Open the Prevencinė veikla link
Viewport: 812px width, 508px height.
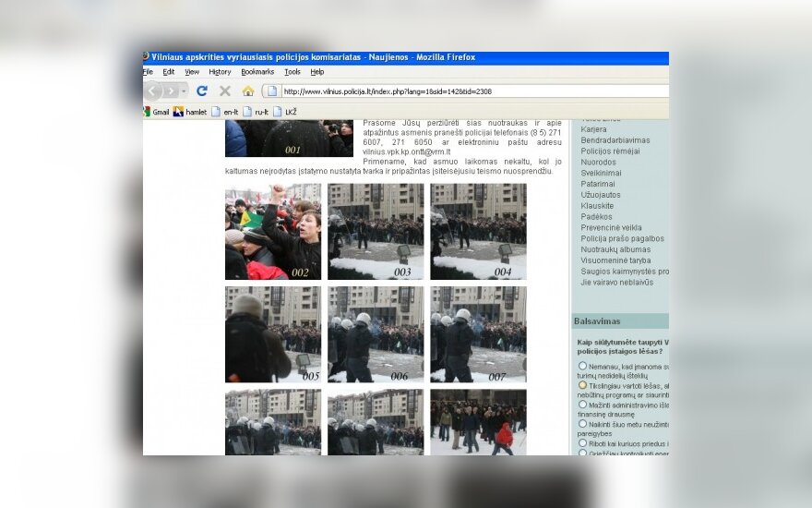point(611,227)
